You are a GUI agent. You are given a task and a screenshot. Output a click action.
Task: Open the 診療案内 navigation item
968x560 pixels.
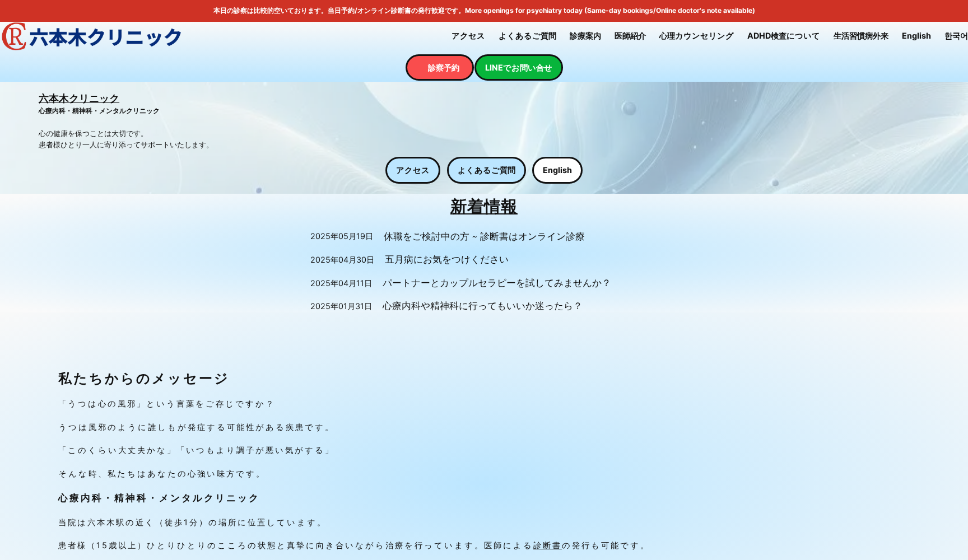(584, 36)
